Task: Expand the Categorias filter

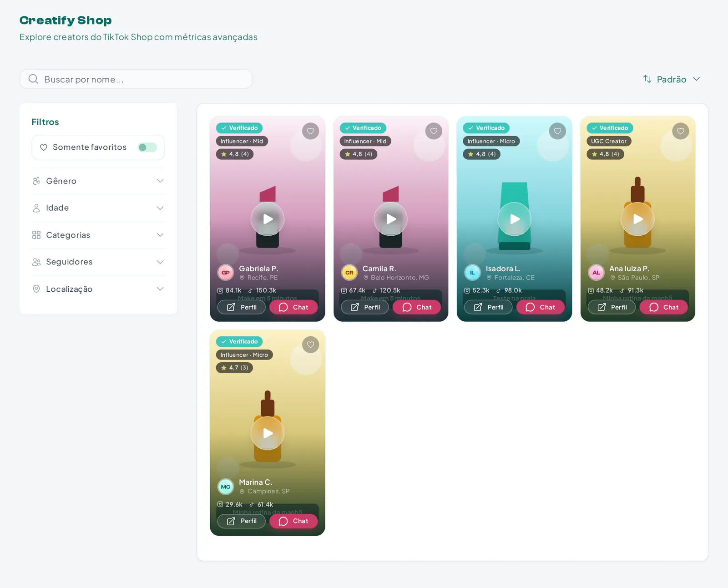Action: [x=98, y=235]
